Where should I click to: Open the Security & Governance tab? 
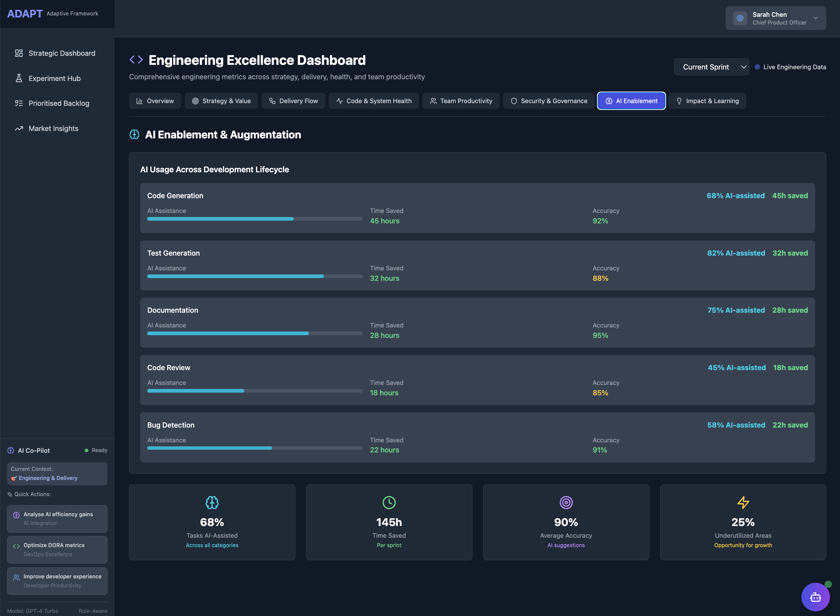[548, 101]
